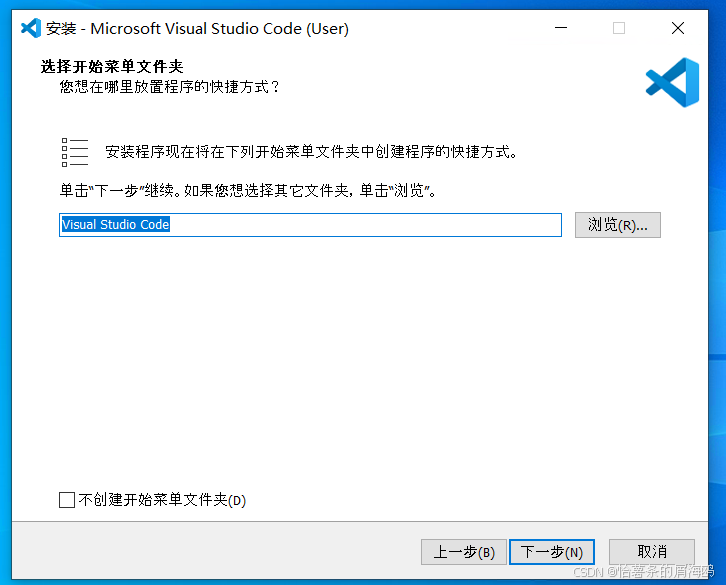This screenshot has height=585, width=726.
Task: Close the installer window
Action: point(678,28)
